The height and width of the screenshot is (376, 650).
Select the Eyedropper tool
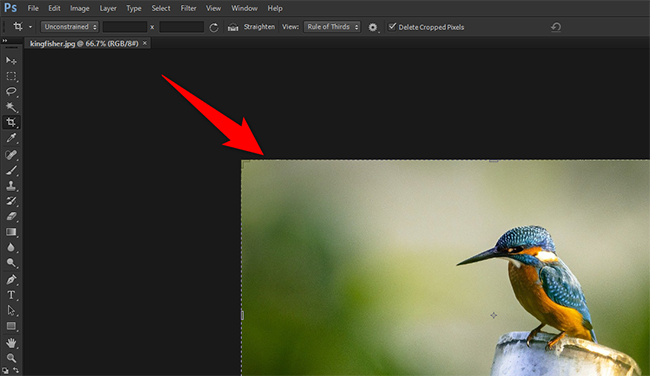point(11,138)
